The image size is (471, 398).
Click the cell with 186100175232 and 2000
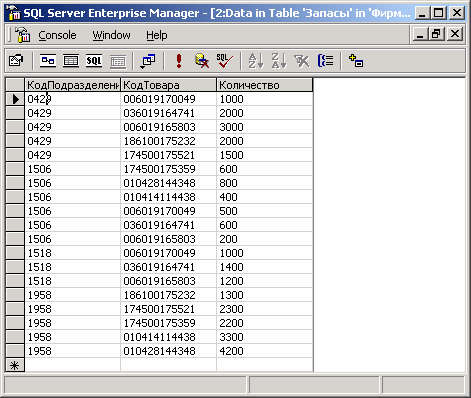click(x=168, y=141)
